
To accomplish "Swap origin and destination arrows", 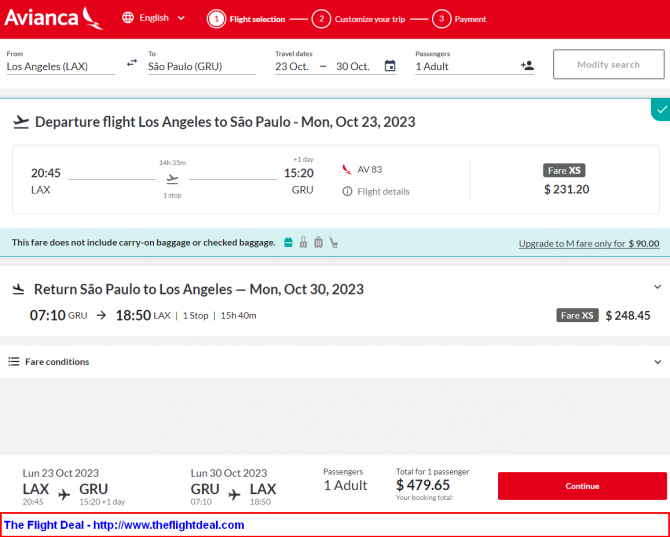I will point(132,63).
